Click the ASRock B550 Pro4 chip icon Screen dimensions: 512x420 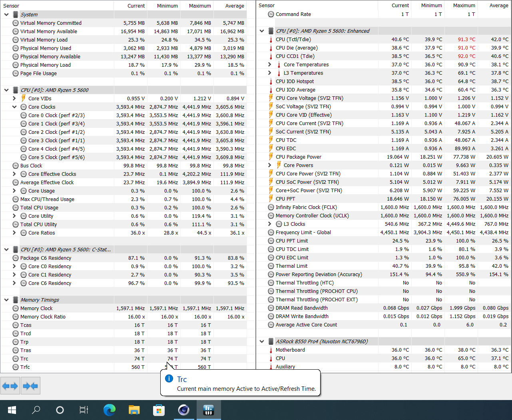(271, 341)
